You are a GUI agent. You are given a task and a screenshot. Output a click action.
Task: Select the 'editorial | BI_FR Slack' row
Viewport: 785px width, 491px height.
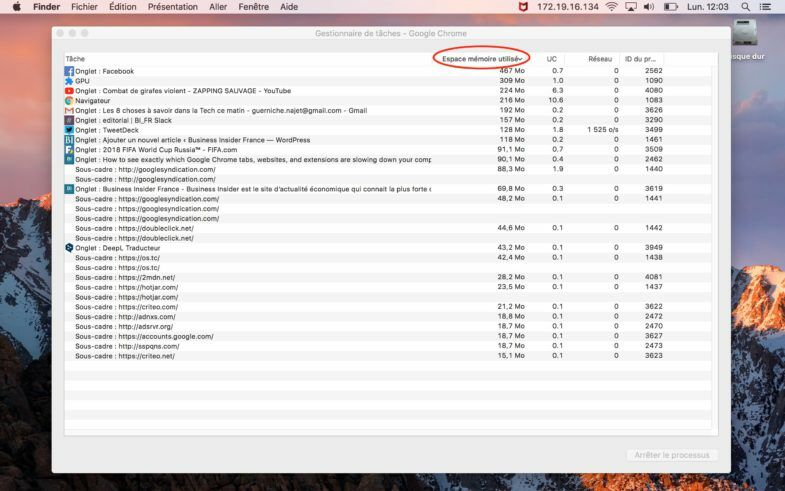387,120
